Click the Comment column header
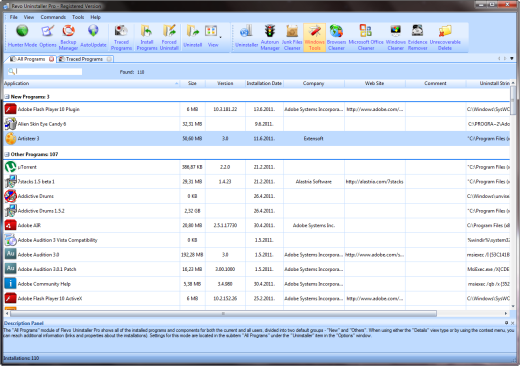 pos(435,83)
